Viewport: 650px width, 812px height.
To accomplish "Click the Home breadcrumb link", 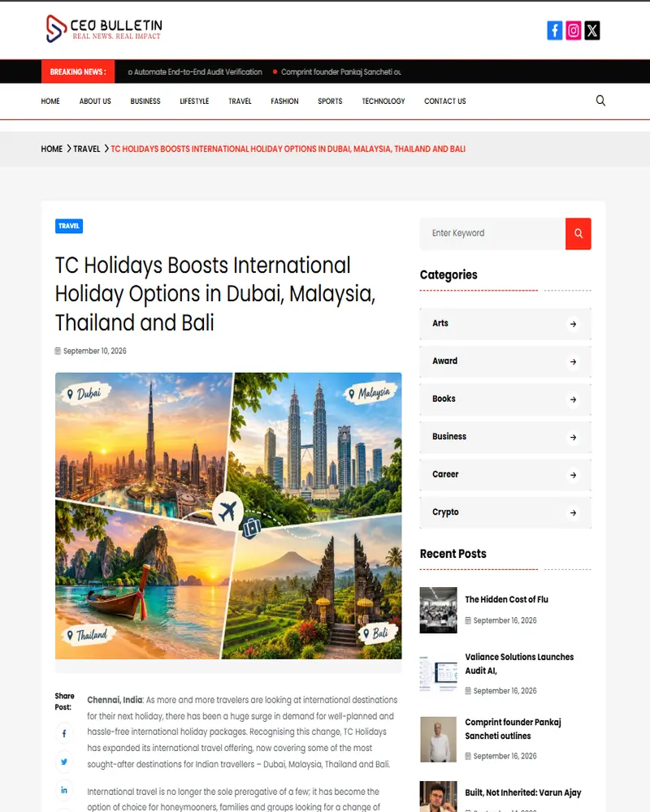I will pos(52,149).
